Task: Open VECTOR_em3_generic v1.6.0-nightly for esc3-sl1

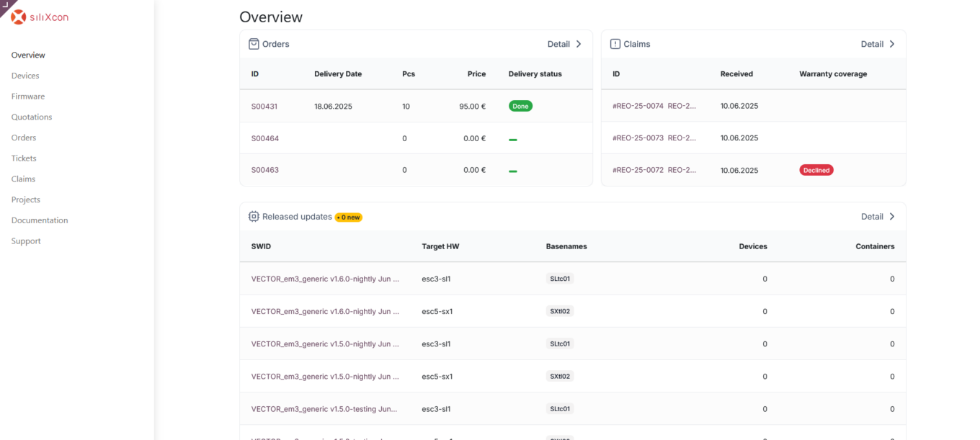Action: point(325,279)
